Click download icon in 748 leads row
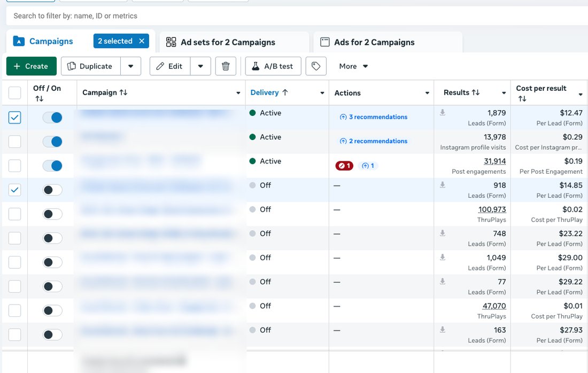 point(443,233)
